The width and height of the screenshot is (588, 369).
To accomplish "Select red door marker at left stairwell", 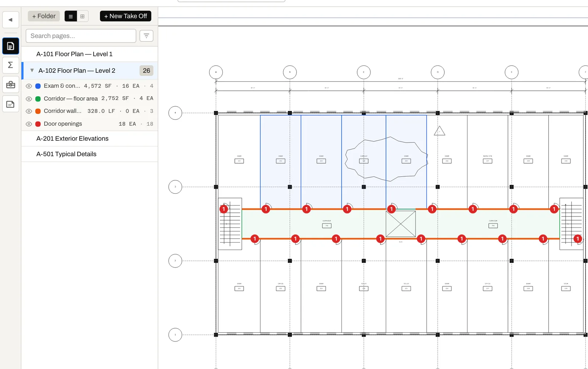I will pyautogui.click(x=223, y=209).
